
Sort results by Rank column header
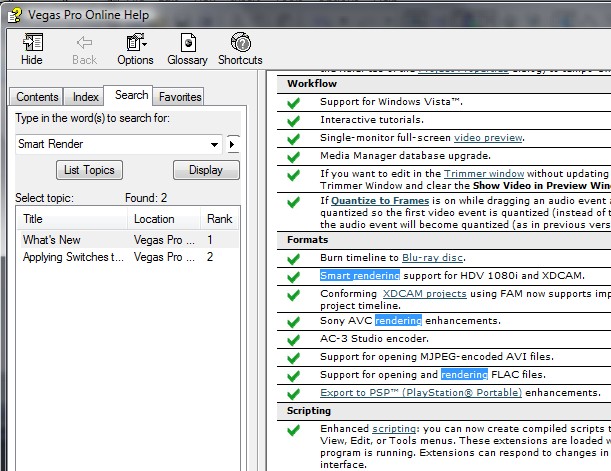[x=219, y=219]
